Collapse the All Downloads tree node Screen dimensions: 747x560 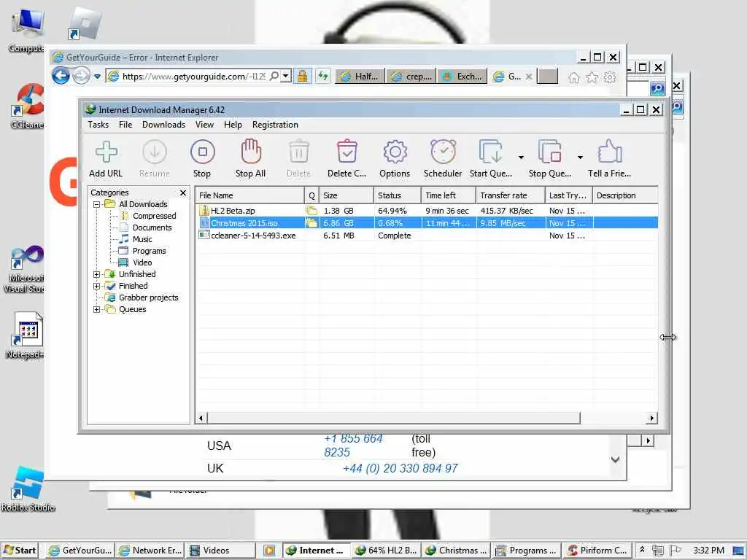(97, 204)
